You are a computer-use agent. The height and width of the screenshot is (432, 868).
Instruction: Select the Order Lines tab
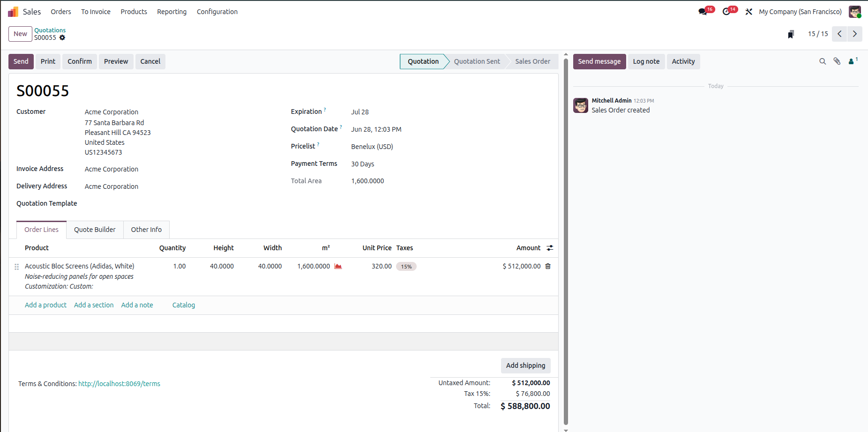(x=41, y=230)
